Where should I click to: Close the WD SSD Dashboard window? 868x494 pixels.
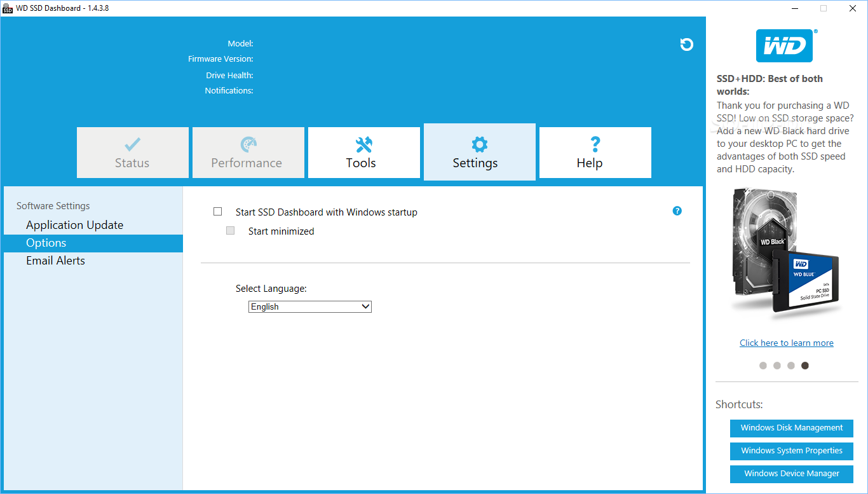click(853, 8)
